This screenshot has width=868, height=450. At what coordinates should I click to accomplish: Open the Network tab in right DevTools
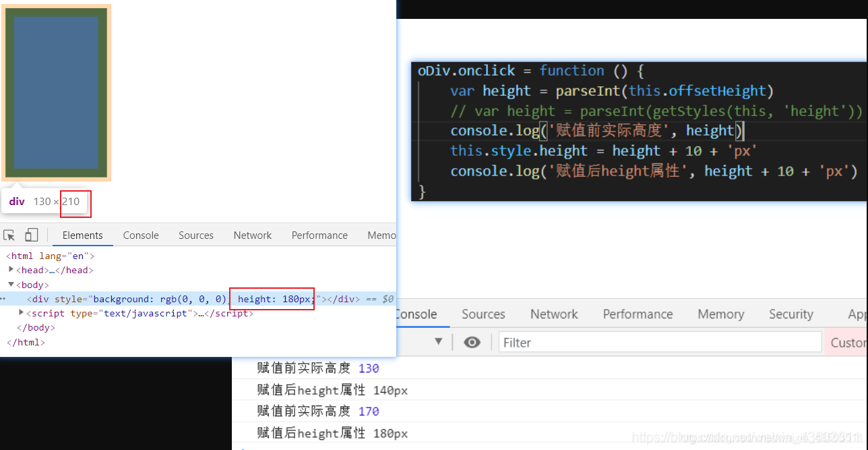click(x=554, y=314)
